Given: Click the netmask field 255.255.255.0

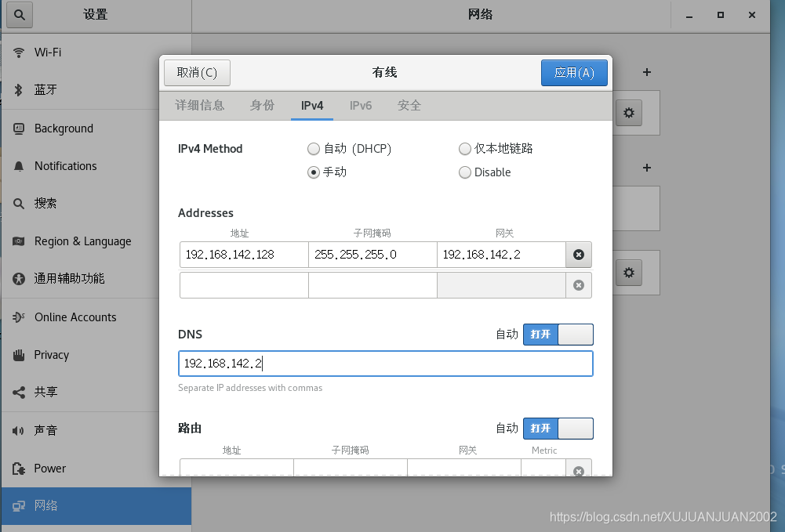Looking at the screenshot, I should pyautogui.click(x=373, y=255).
